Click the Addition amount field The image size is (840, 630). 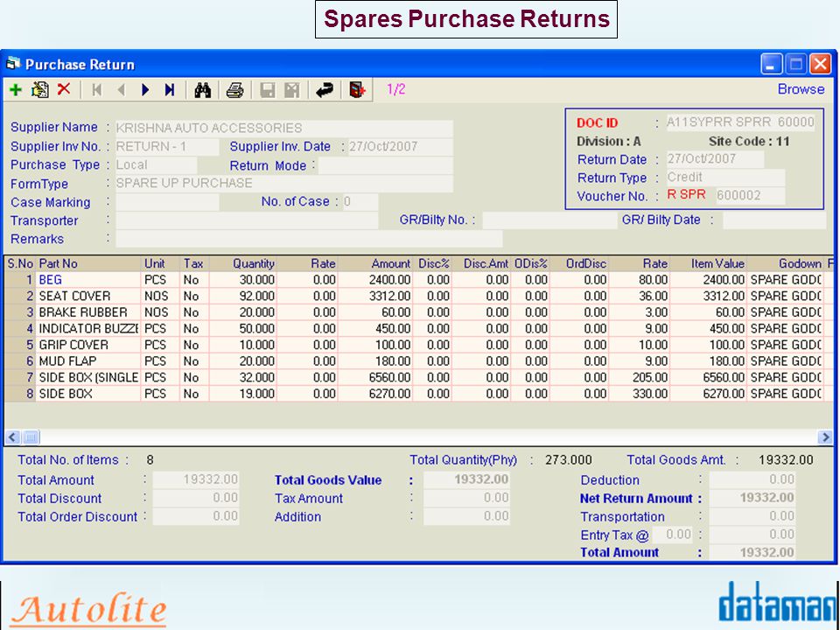click(x=466, y=516)
